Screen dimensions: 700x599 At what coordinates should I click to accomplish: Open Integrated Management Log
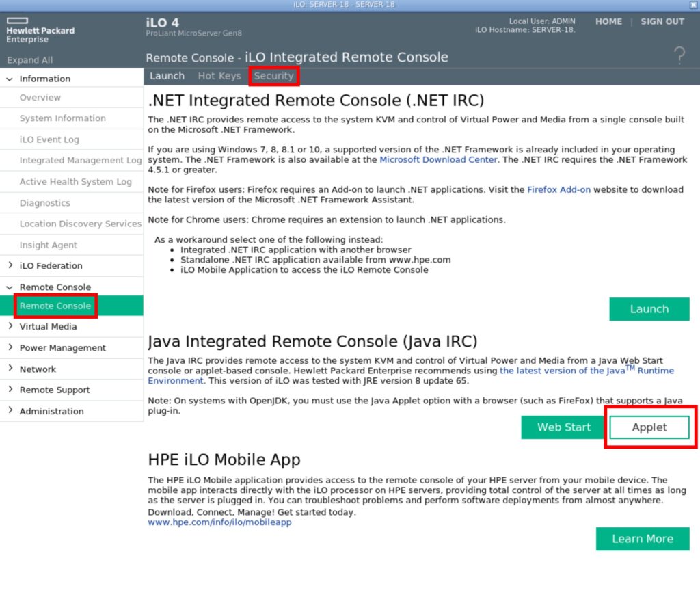(x=81, y=161)
